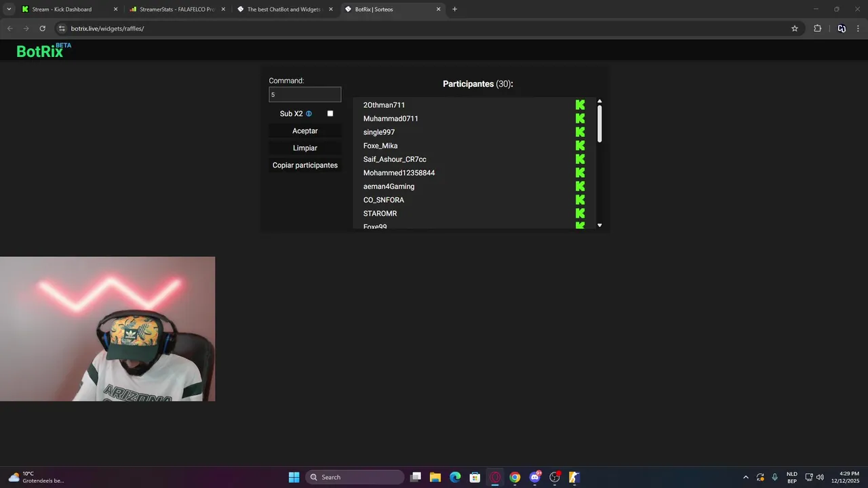This screenshot has width=868, height=488.
Task: Click Kick icon beside Foxe_Mika
Action: point(580,146)
